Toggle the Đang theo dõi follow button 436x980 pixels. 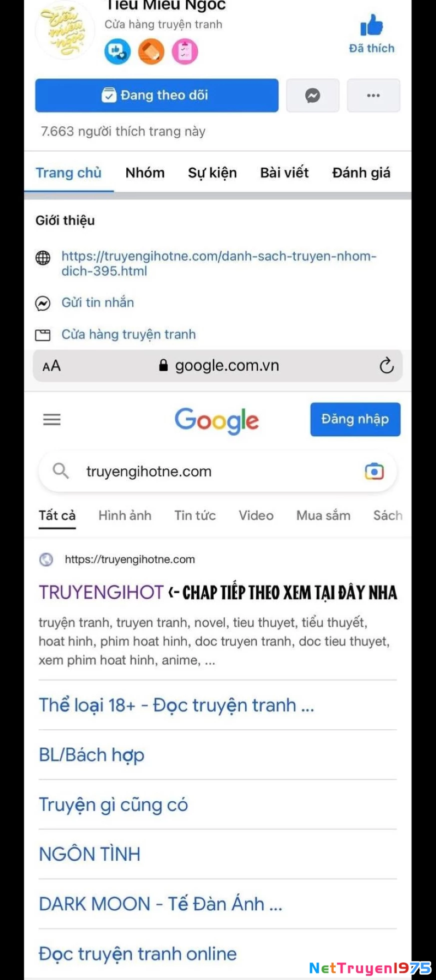[157, 95]
